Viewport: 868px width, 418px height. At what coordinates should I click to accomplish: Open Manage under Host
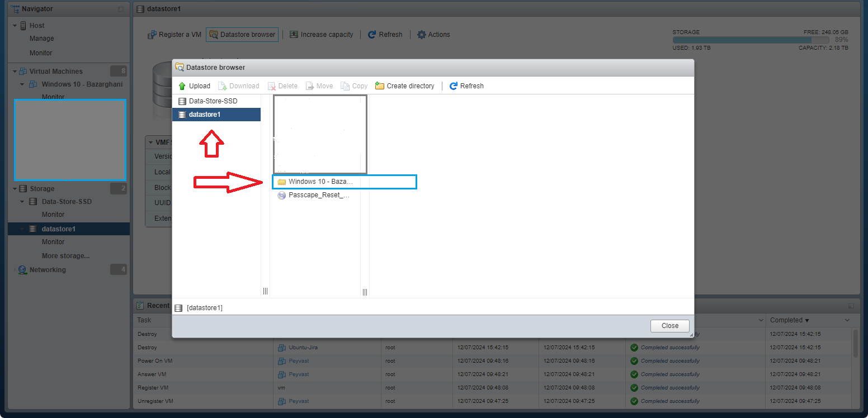click(42, 39)
